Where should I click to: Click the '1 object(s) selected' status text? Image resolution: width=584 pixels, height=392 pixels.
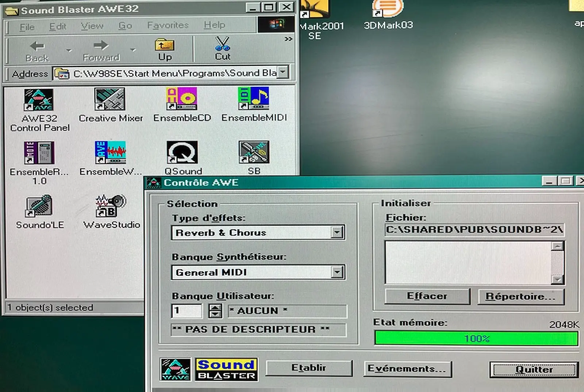(x=50, y=307)
